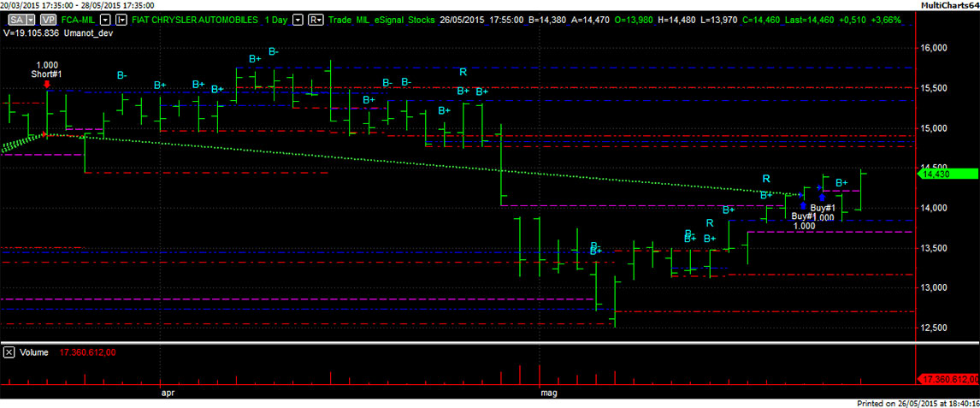The height and width of the screenshot is (408, 980).
Task: Click the red Short#1 entry arrow
Action: click(46, 85)
